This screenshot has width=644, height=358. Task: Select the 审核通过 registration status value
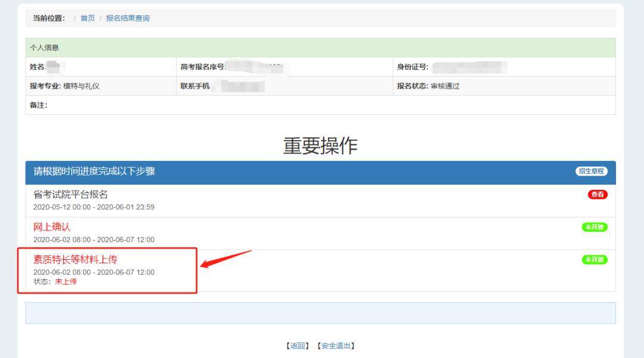tap(445, 86)
